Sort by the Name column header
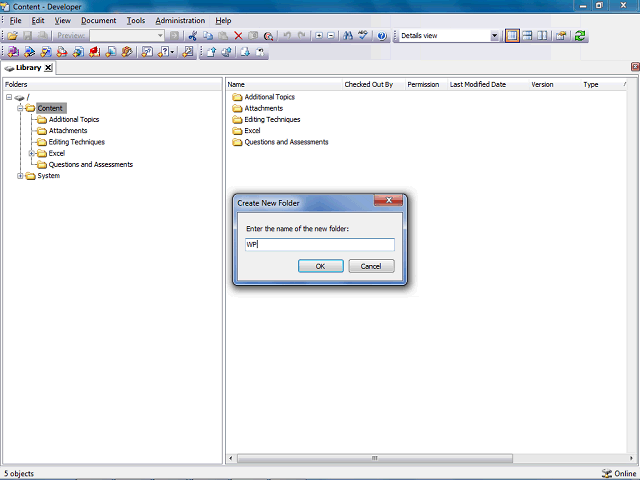Viewport: 640px width, 480px height. pyautogui.click(x=284, y=84)
